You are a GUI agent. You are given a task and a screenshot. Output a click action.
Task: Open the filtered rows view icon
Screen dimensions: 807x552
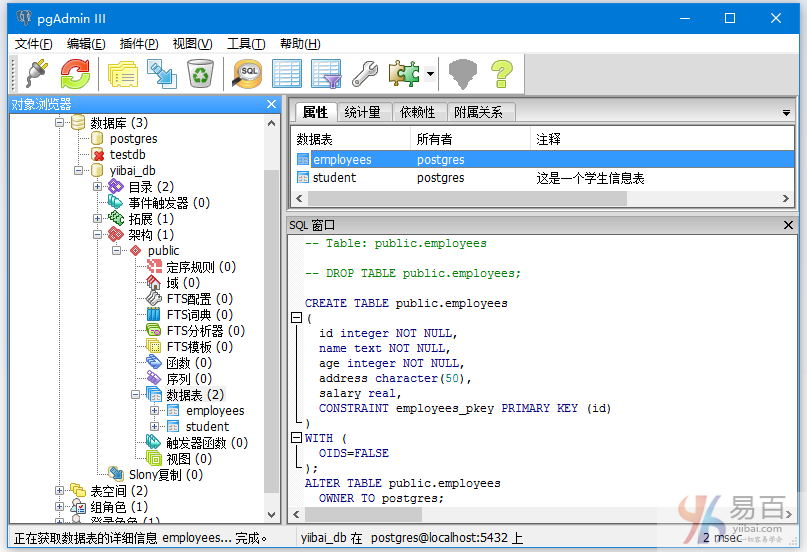(326, 73)
